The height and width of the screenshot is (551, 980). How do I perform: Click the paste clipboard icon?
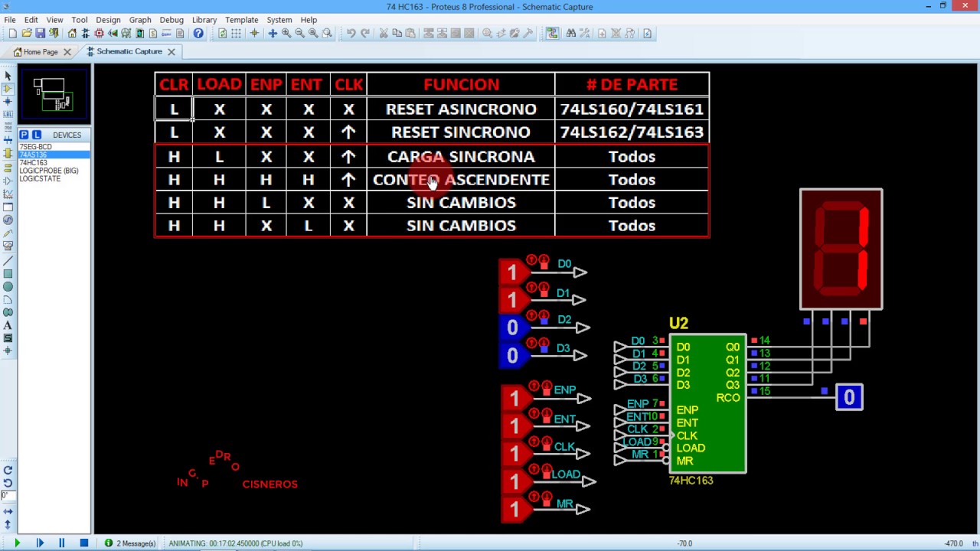410,34
